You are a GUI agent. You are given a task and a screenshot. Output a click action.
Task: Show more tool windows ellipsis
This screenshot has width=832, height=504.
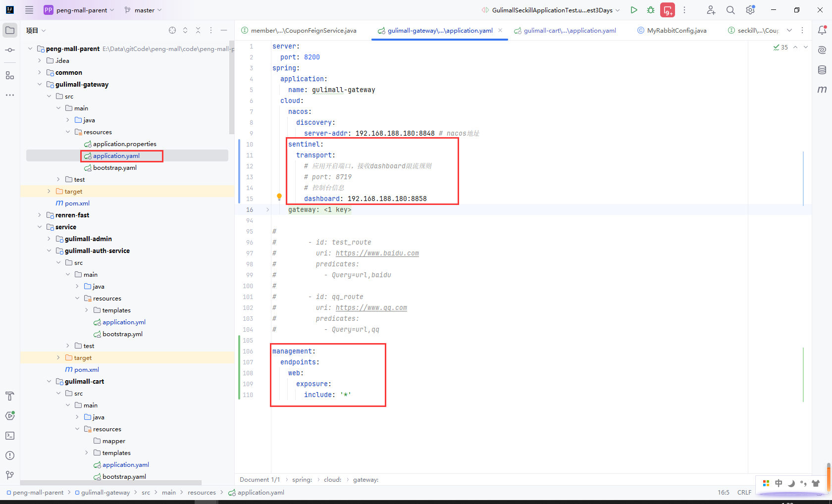(10, 95)
